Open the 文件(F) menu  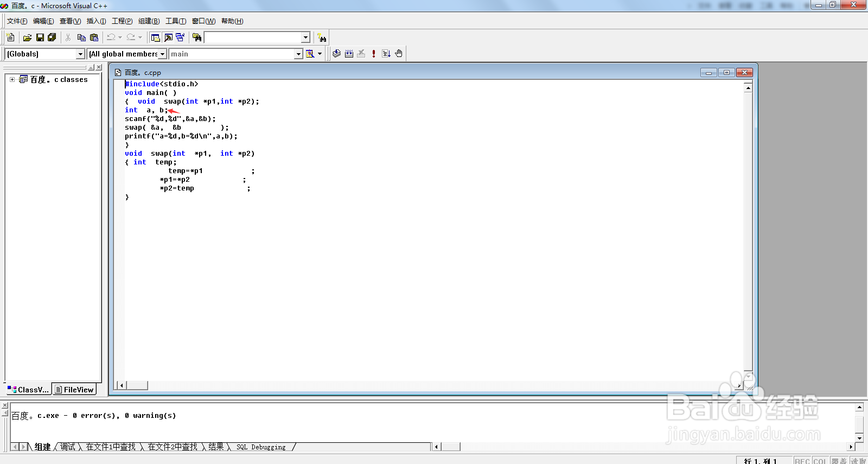tap(17, 21)
